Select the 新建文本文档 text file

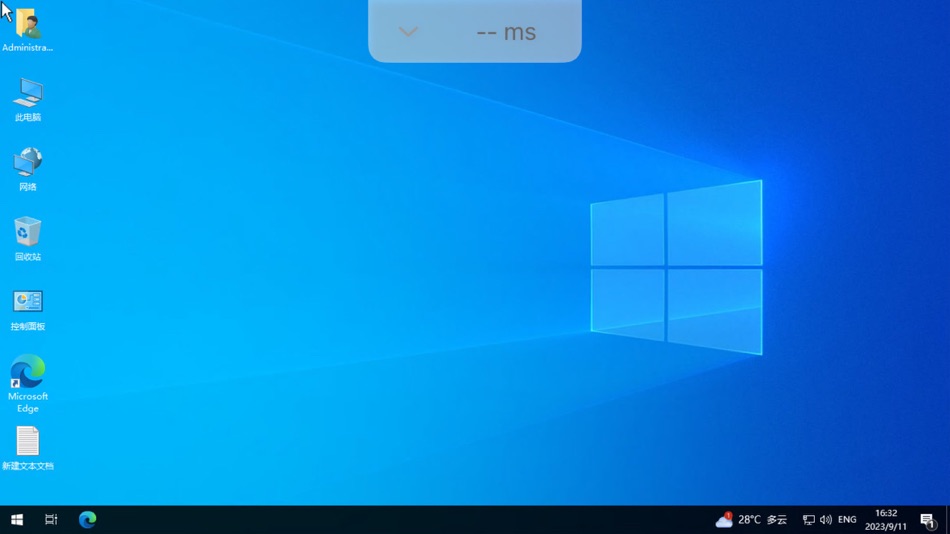pos(28,449)
